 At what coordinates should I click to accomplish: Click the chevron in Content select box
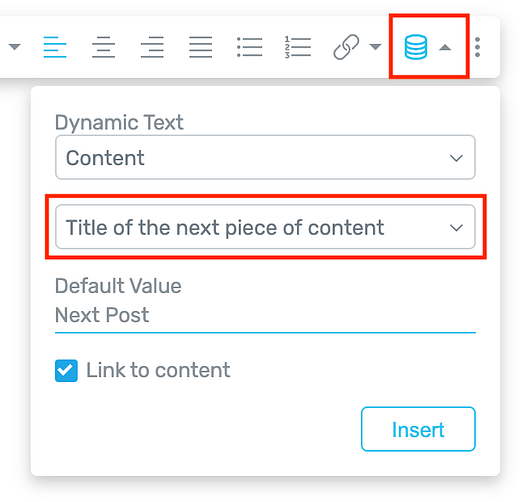456,158
